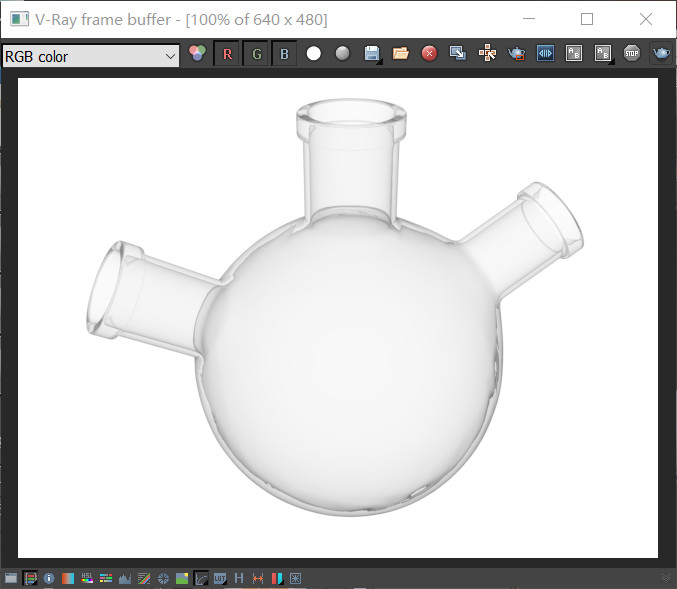Toggle color corrections list icon
The width and height of the screenshot is (677, 589).
point(30,578)
